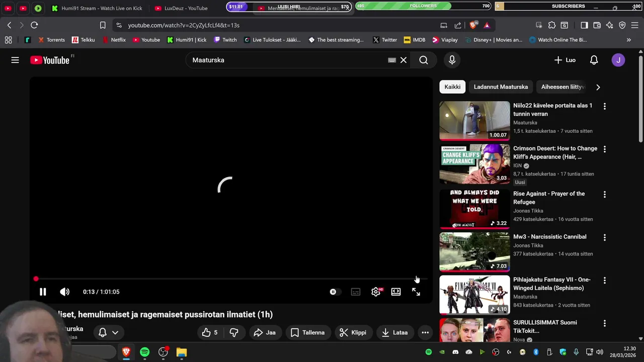
Task: Go to the YouTube home logo
Action: point(49,60)
